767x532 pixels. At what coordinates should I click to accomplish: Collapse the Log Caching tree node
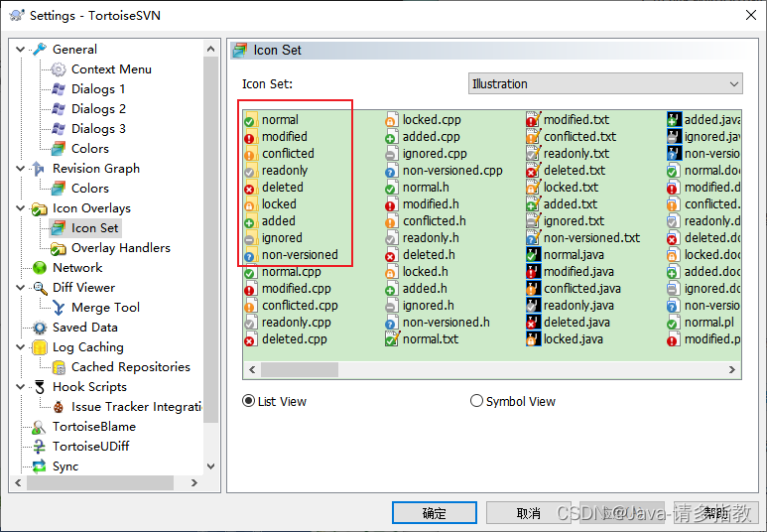coord(21,347)
